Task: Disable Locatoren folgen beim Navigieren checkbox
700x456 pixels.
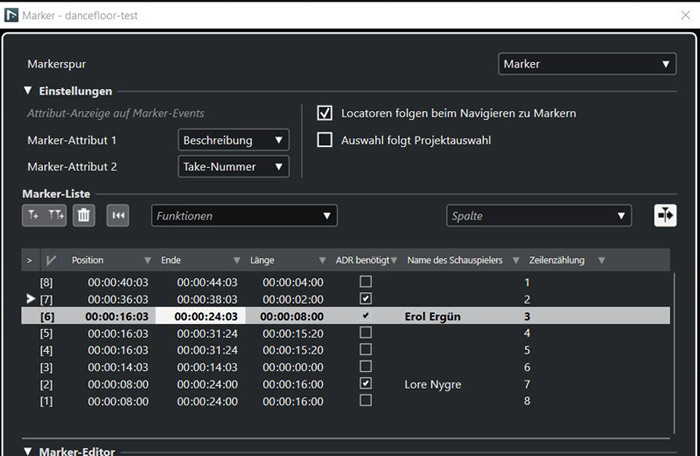Action: click(x=324, y=113)
